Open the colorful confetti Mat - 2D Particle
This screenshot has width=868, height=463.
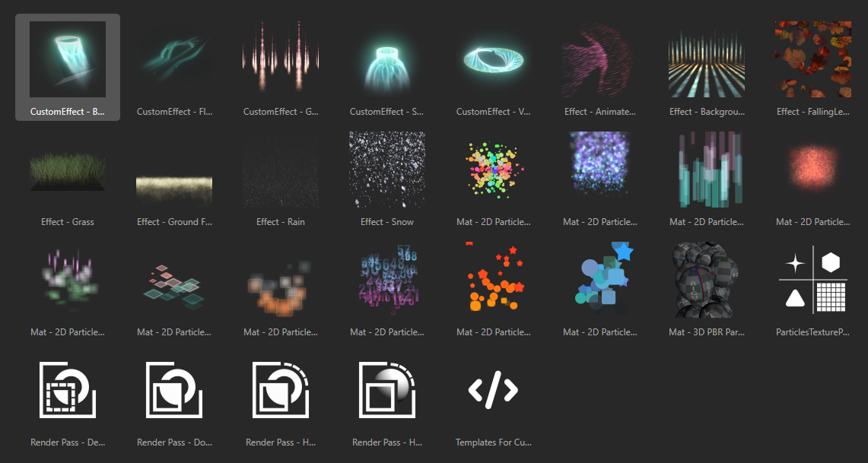tap(493, 170)
